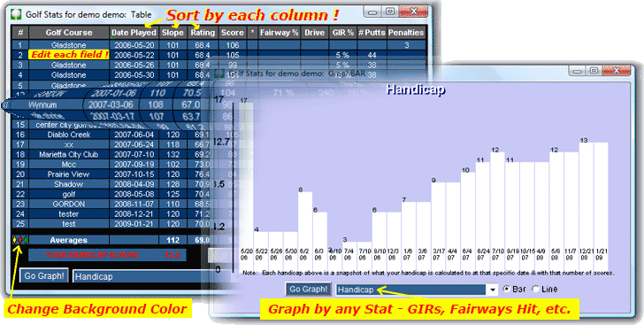Select the Line graph radio button

(535, 290)
